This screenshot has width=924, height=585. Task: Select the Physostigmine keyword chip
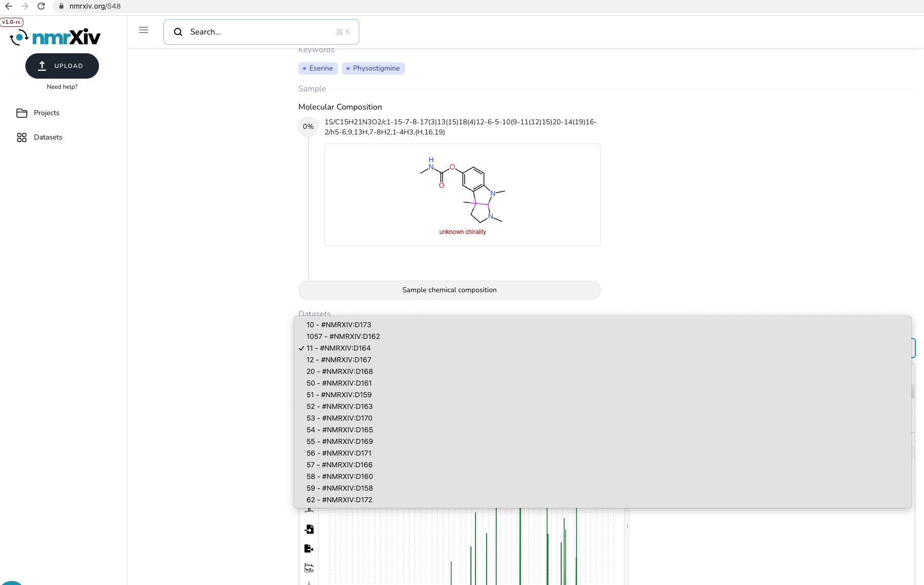click(373, 68)
